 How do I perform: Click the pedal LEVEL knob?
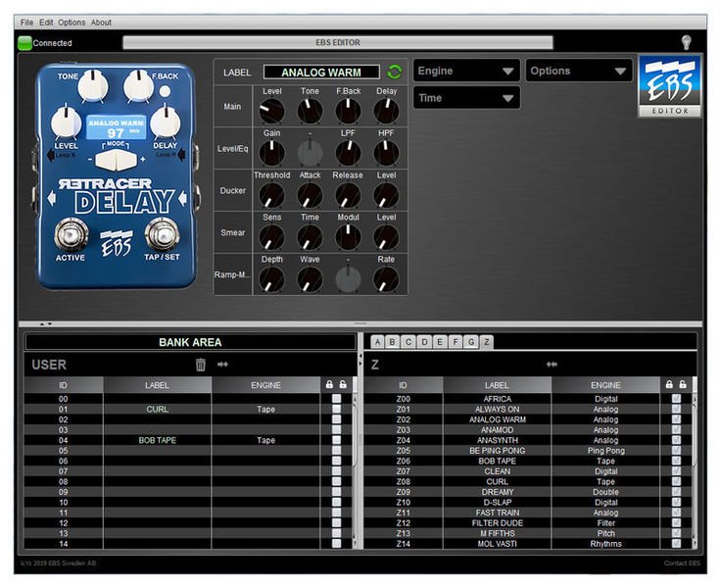click(66, 122)
